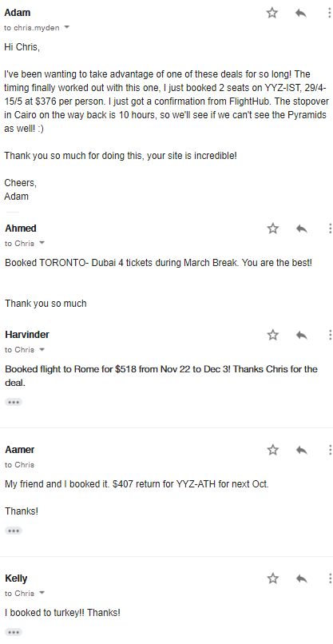Screen dimensions: 333x644
Task: Reply to Ahmed's email
Action: [x=301, y=229]
